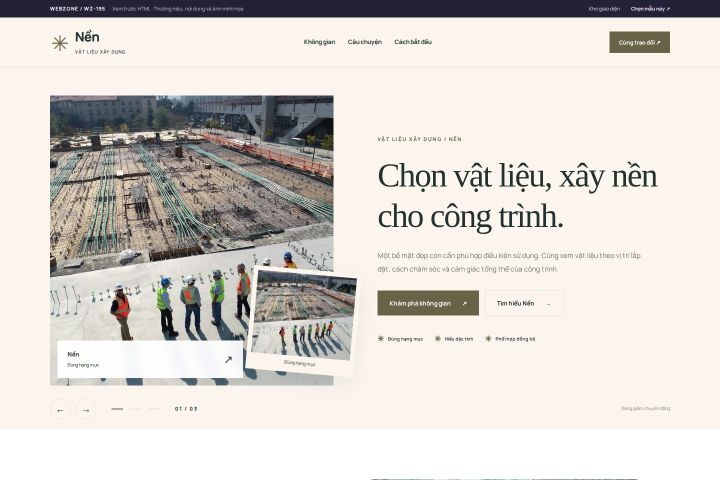Click the WEBZONE / WZ-195 label
This screenshot has height=480, width=720.
(x=77, y=9)
